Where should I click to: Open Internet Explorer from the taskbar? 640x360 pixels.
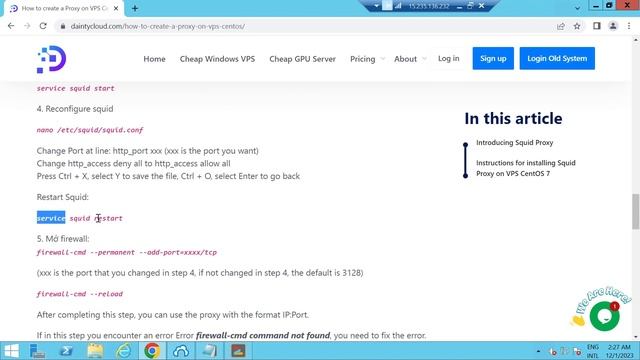[123, 351]
